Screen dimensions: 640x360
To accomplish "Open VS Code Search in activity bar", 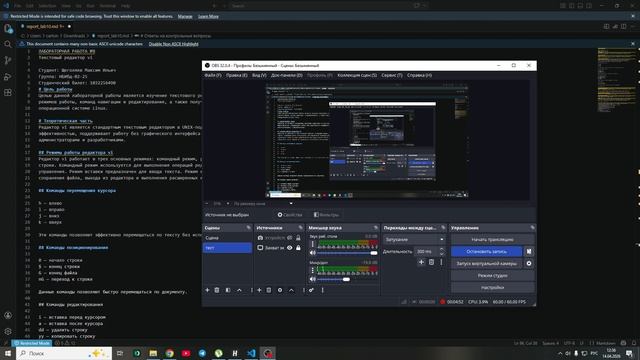I will click(x=8, y=44).
